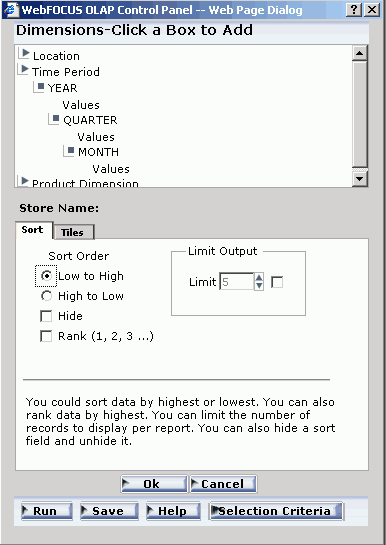Expand the Product Dimension node
386x545 pixels.
click(x=25, y=181)
